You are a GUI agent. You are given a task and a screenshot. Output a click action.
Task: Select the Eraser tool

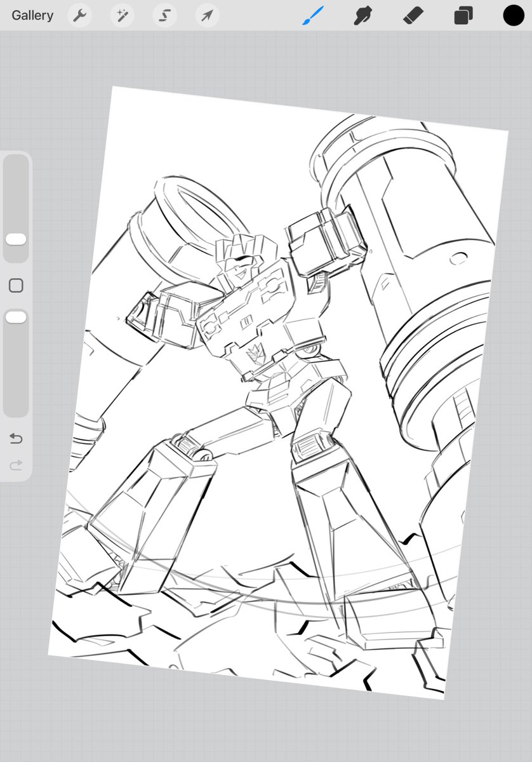[413, 15]
